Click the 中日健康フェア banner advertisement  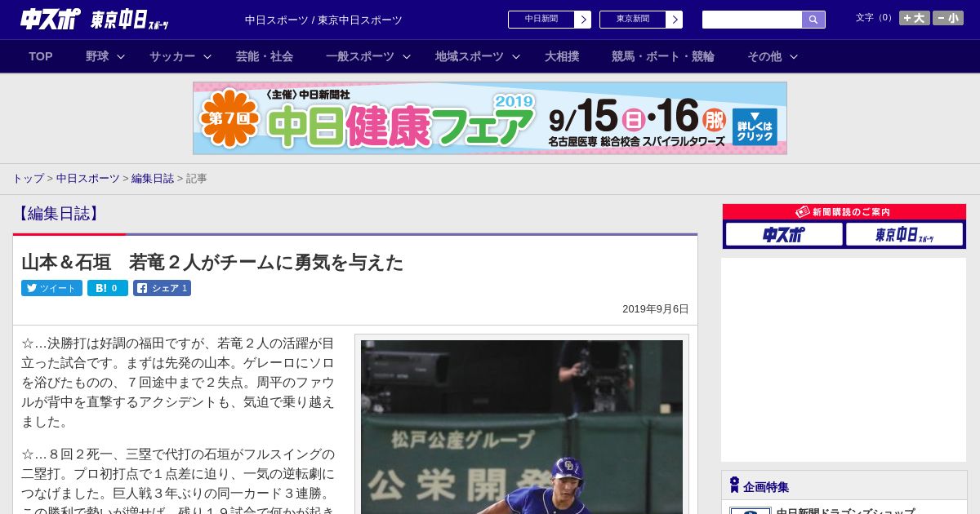click(490, 118)
